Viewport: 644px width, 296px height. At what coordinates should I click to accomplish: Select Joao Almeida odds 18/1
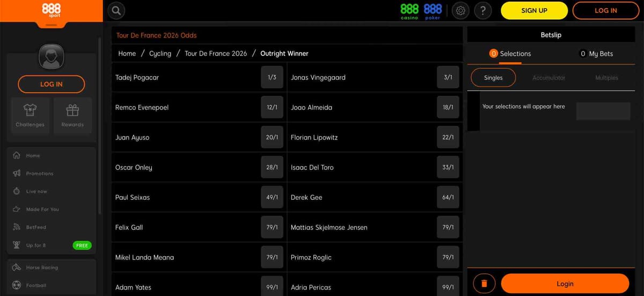[448, 107]
